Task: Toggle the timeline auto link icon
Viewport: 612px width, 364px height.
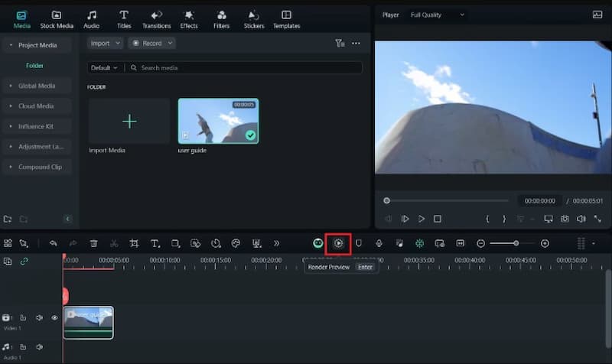Action: click(x=24, y=261)
